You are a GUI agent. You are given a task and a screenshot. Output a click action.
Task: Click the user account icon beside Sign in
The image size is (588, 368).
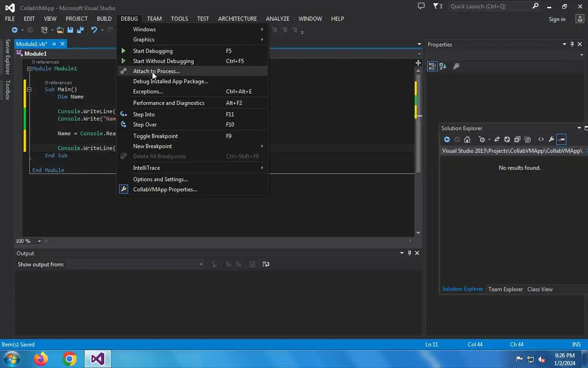pyautogui.click(x=580, y=19)
